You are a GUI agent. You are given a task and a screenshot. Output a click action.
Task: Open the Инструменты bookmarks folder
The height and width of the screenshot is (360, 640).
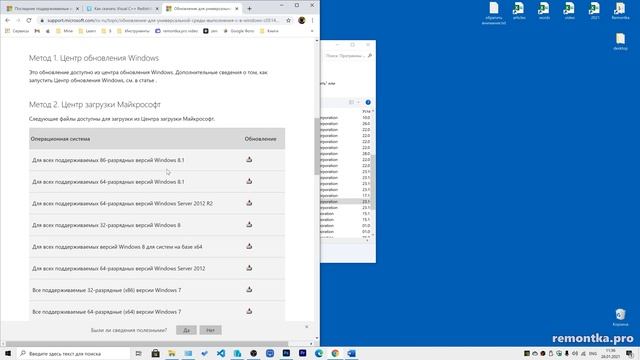(133, 31)
